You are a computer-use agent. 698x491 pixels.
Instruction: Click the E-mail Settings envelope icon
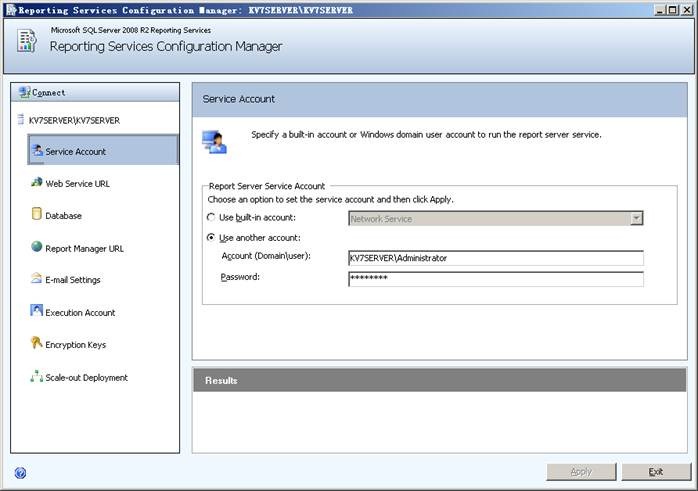click(37, 279)
